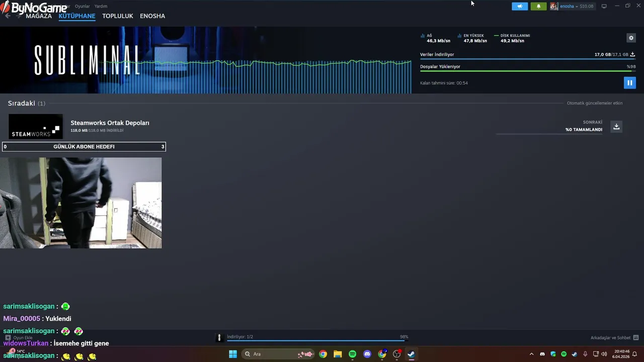Click the Steamworks Ortak Depoları title
644x362 pixels.
110,123
